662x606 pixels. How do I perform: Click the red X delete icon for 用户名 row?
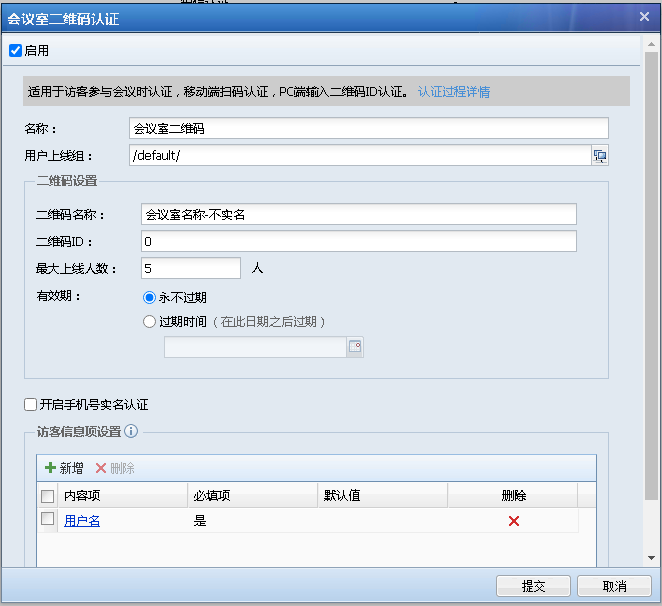click(514, 521)
